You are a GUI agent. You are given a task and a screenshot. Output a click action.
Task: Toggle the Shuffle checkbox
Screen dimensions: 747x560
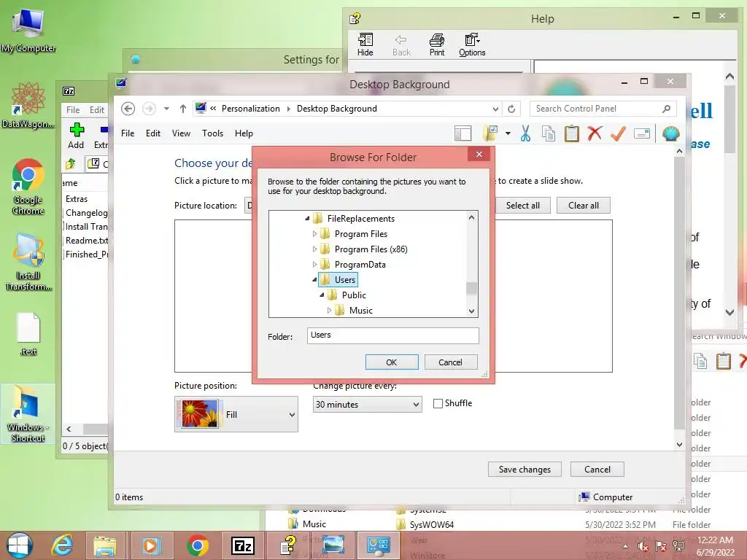click(x=438, y=404)
